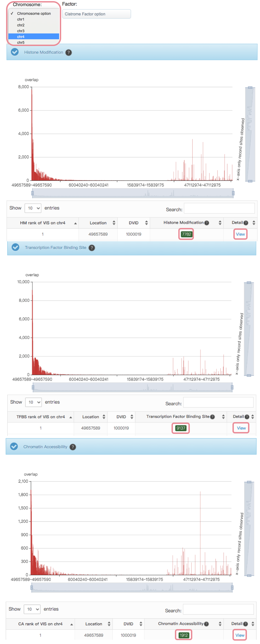
Task: Sort by Location in the TFBS table
Action: point(104,417)
